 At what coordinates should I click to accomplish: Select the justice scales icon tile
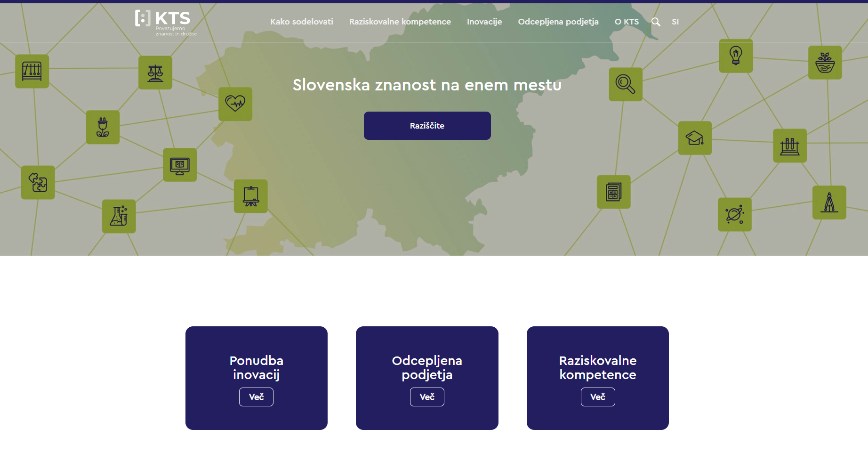pos(155,73)
